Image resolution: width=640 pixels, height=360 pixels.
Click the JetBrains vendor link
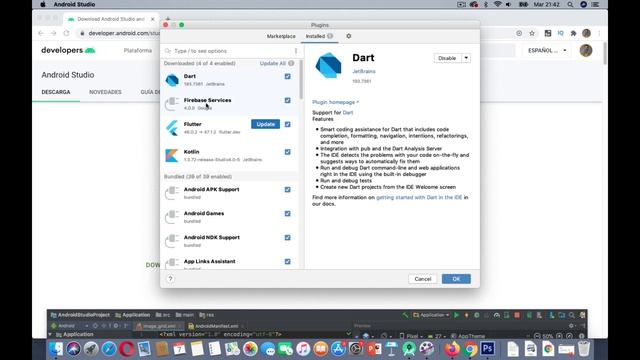click(x=364, y=71)
